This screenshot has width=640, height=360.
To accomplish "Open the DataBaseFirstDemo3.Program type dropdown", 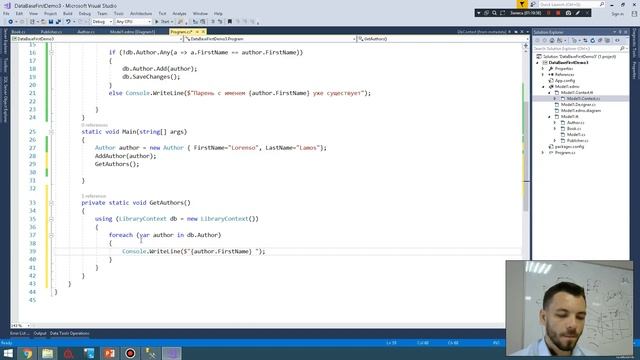I will [270, 39].
